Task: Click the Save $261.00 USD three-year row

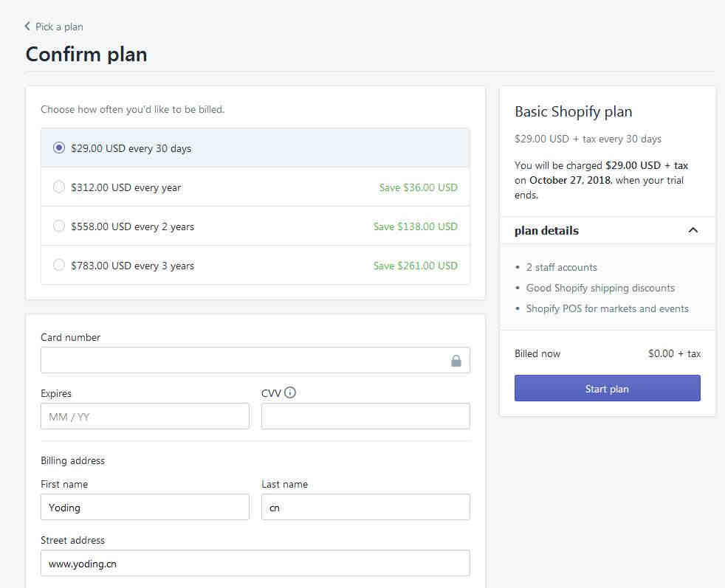Action: tap(255, 265)
